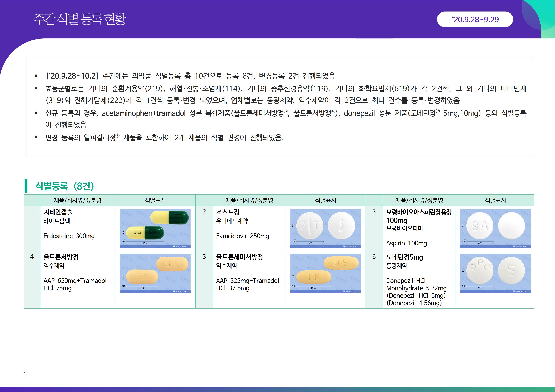Viewport: 555px width, 392px height.
Task: Select the 도네틴정5mg product name
Action: (x=404, y=257)
